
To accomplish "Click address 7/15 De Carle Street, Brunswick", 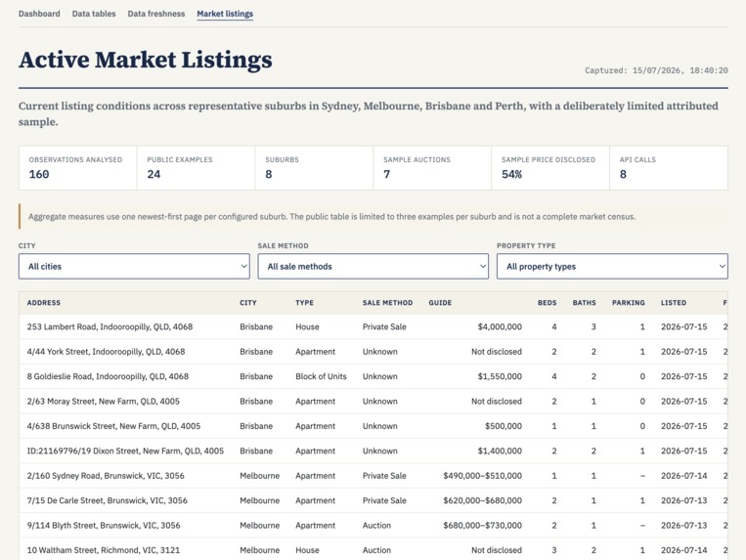I will click(x=107, y=500).
